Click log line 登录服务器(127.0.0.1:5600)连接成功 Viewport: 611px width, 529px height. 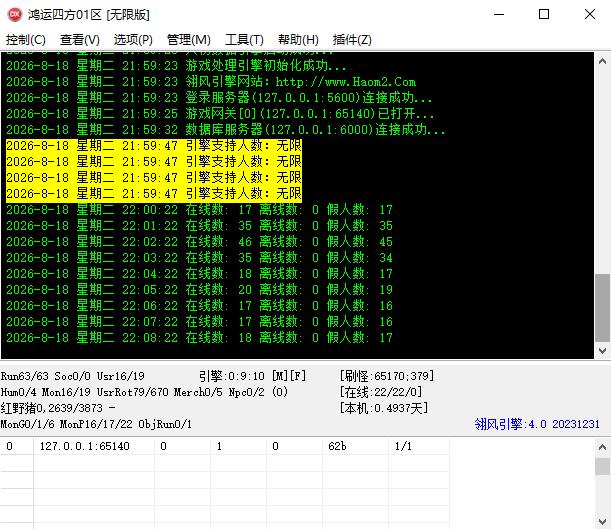219,98
